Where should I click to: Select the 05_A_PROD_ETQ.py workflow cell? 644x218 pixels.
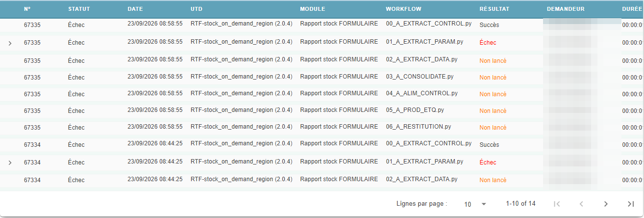tap(415, 109)
